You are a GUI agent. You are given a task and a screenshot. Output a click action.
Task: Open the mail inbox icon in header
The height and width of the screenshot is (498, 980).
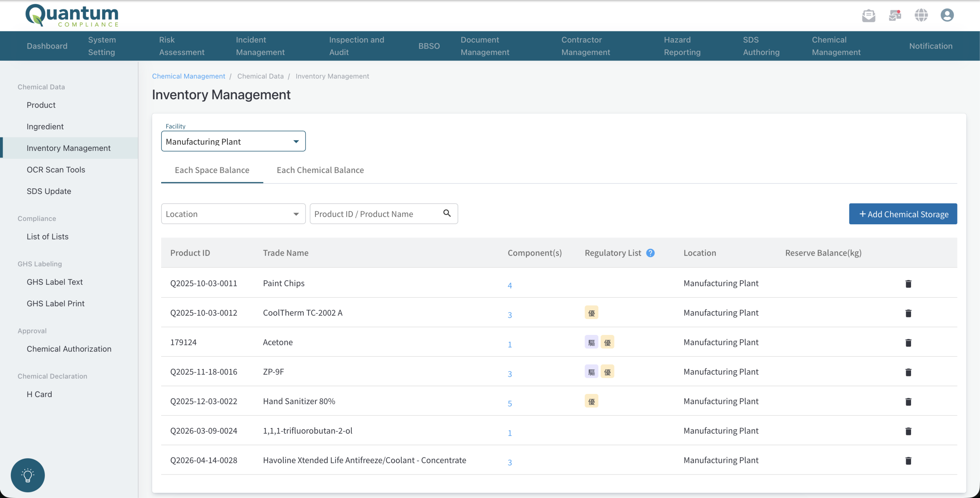(869, 15)
